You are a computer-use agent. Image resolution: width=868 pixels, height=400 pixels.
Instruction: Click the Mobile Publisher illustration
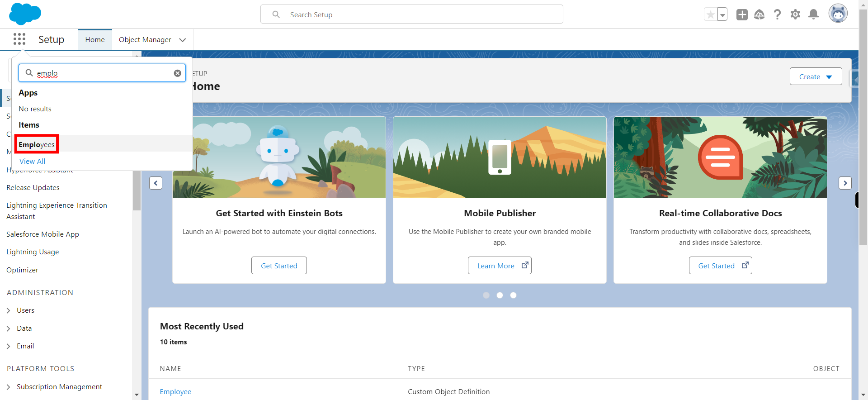coord(500,157)
